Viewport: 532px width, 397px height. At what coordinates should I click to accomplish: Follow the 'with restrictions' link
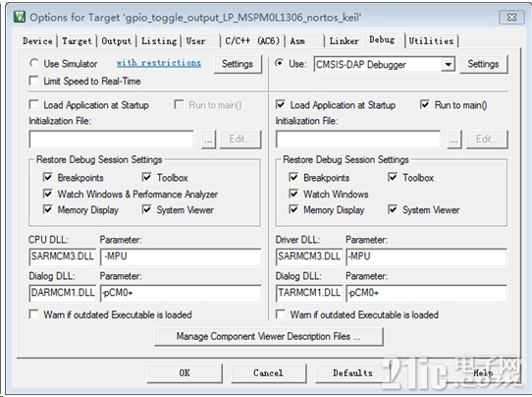[x=159, y=63]
